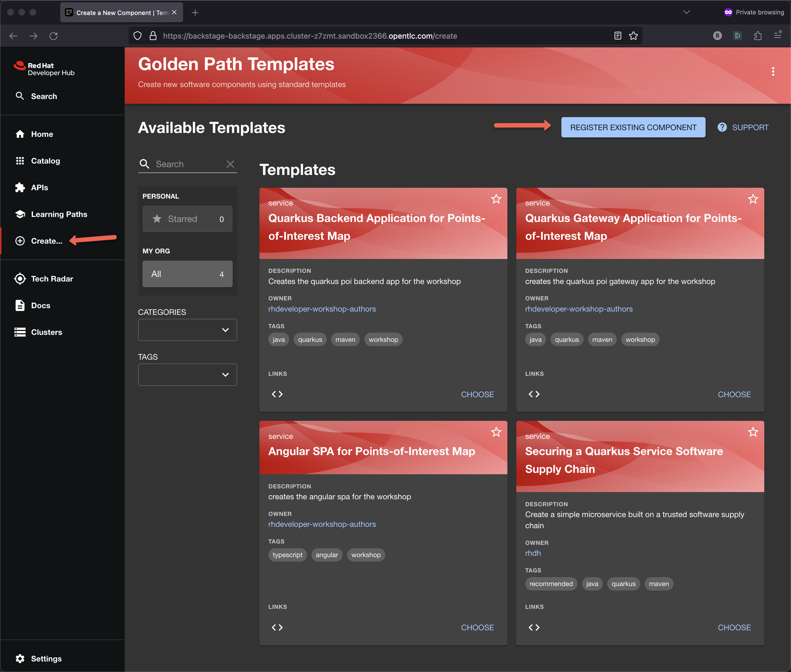Open source code link of Quarkus Gateway template
This screenshot has width=791, height=672.
(x=534, y=394)
